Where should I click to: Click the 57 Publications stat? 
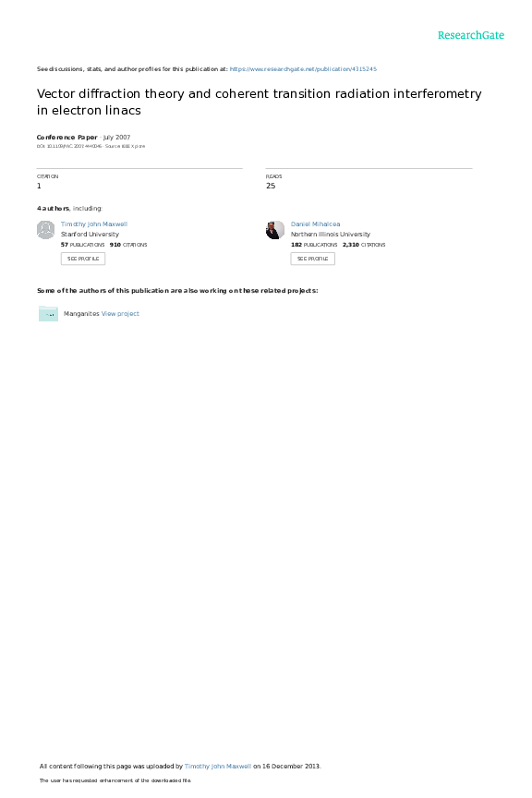(x=82, y=245)
